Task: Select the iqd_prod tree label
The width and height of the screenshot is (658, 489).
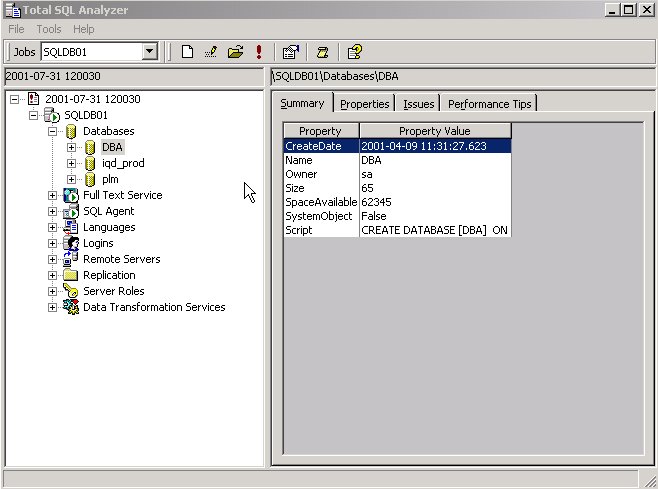Action: point(123,163)
